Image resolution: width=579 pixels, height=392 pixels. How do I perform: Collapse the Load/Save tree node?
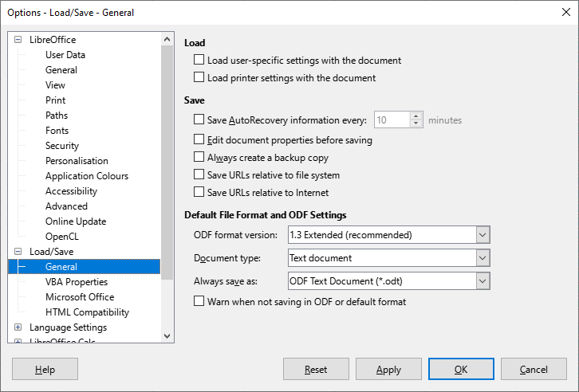coord(18,252)
